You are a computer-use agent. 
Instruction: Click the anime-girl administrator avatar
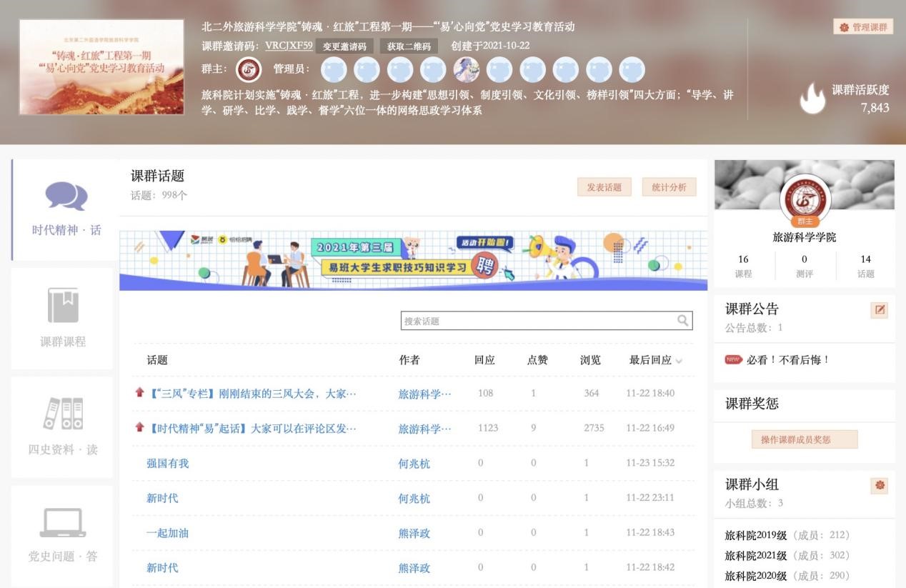(466, 69)
